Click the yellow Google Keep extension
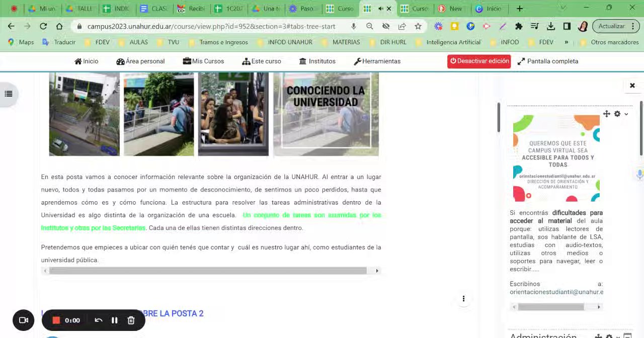Viewport: 644px width, 338px height. [x=454, y=26]
